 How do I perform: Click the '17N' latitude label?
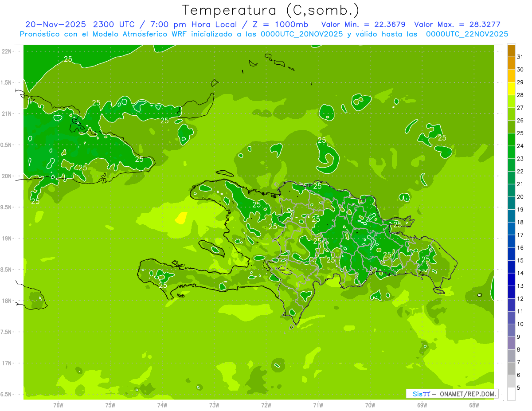point(7,363)
